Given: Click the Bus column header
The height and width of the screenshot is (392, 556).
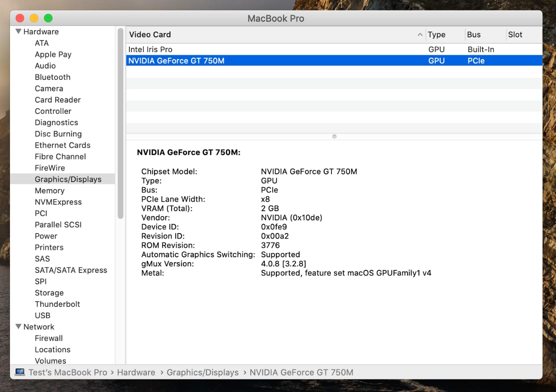Looking at the screenshot, I should 474,35.
